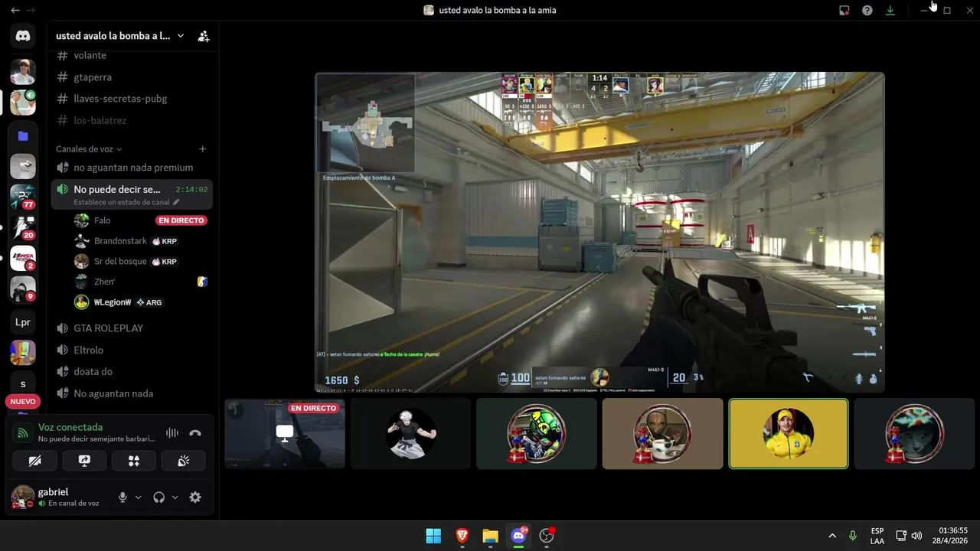Collapse the Canales de voz category

click(x=89, y=149)
